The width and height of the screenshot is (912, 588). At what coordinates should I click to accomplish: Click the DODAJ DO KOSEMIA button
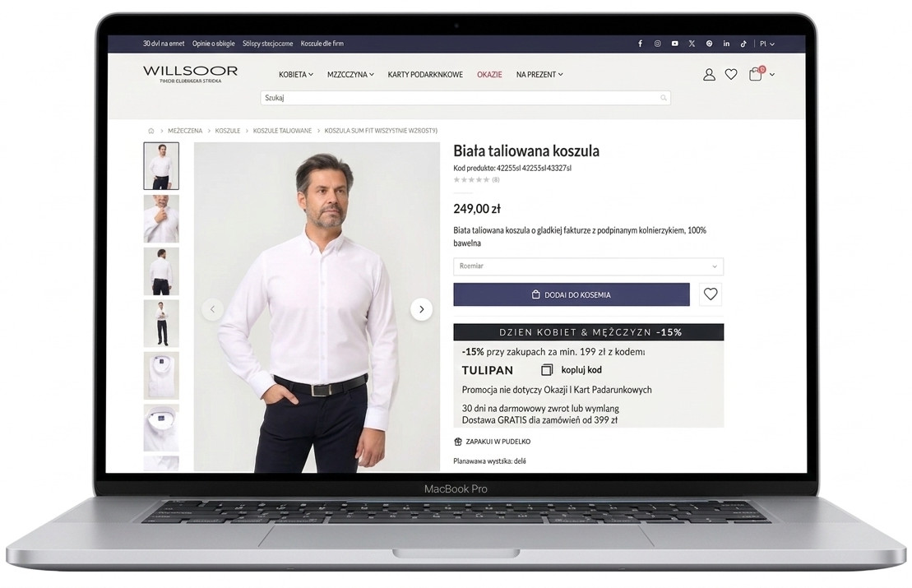(571, 294)
